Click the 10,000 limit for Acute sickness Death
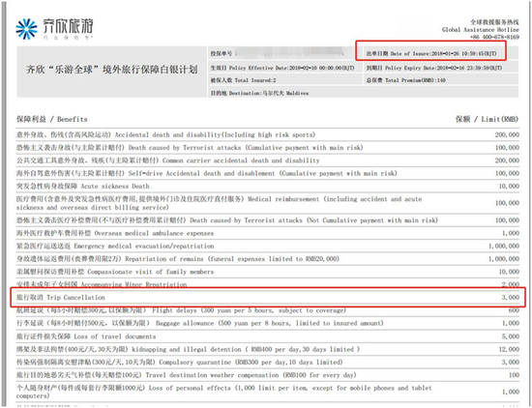Screen dimensions: 532x408 pos(509,187)
